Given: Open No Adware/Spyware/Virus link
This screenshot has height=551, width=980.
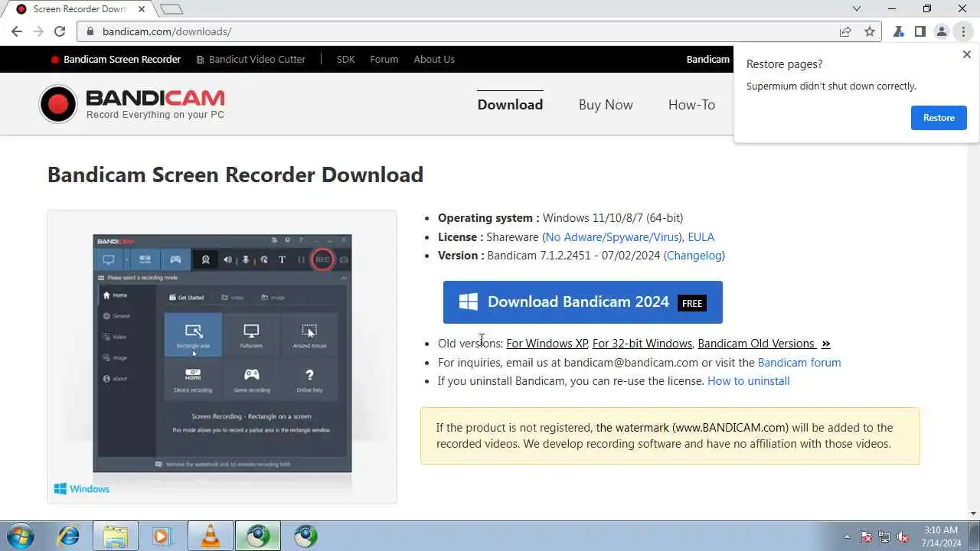Looking at the screenshot, I should point(612,237).
